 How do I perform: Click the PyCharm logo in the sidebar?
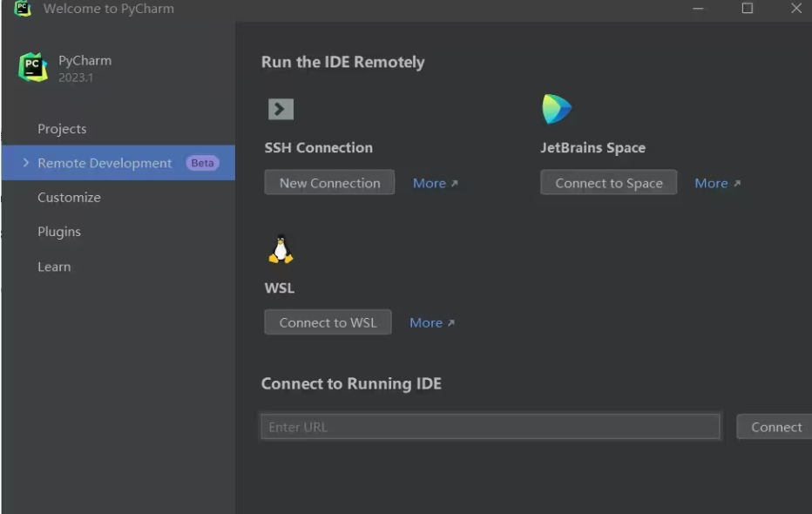tap(33, 68)
